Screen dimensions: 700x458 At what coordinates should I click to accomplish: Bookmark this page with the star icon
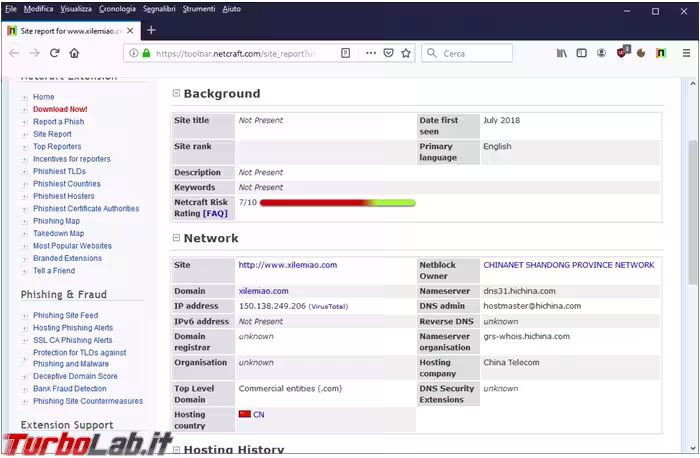[406, 53]
